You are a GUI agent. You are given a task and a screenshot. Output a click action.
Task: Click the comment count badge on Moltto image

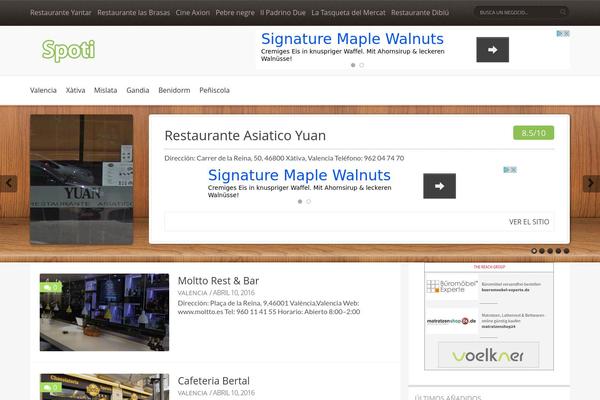point(51,287)
